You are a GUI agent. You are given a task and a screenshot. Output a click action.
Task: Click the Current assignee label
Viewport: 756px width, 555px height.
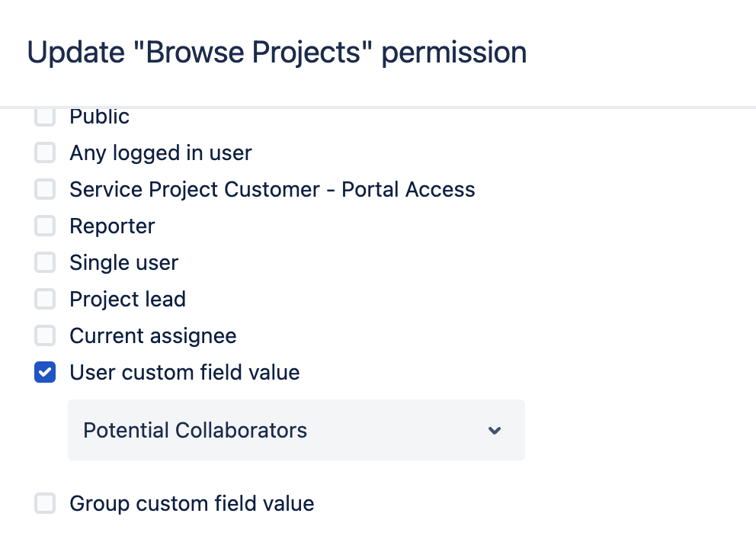[x=152, y=335]
